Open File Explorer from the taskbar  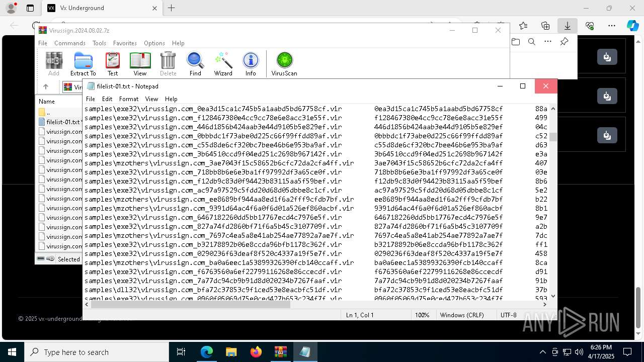(231, 352)
